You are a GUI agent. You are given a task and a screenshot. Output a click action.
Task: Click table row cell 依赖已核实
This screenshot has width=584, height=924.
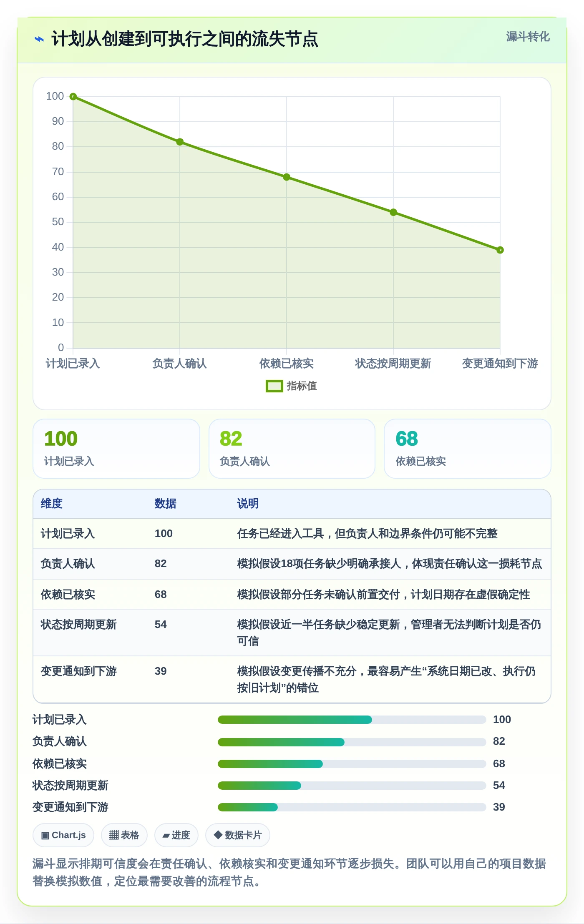point(68,594)
